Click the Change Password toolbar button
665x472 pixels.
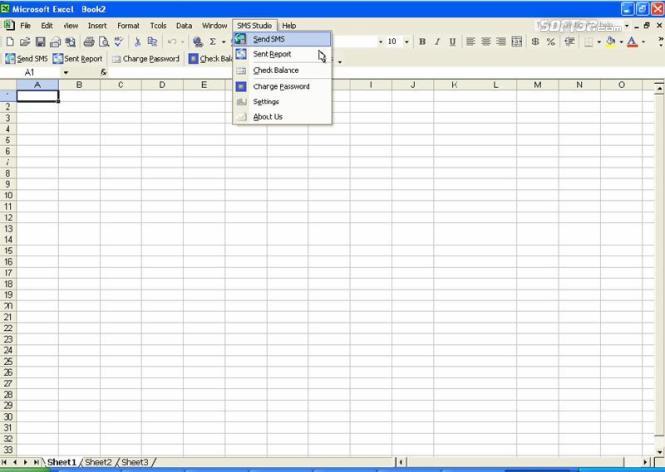click(146, 59)
